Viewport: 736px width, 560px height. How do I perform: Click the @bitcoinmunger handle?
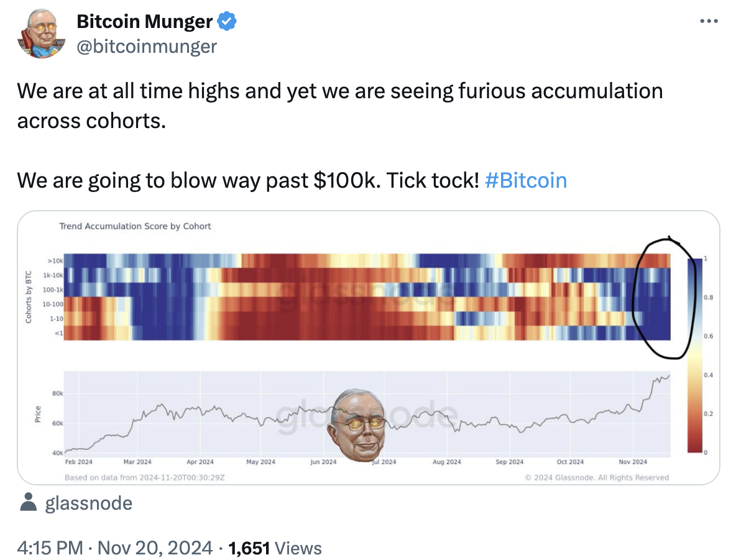point(147,45)
